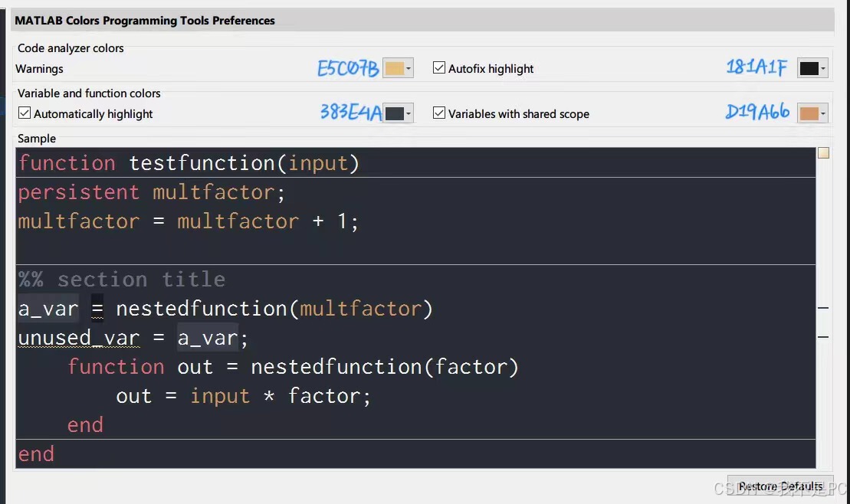Open Variables with shared scope color dropdown
850x504 pixels.
pos(823,113)
